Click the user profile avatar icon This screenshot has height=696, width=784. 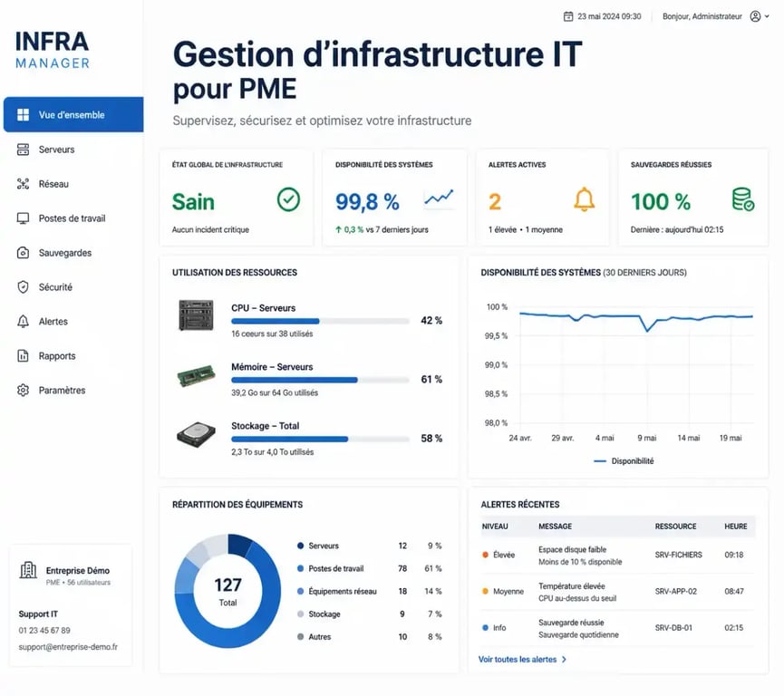point(755,16)
